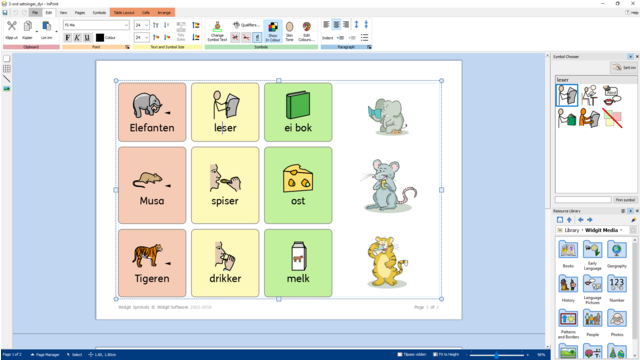
Task: Click the Change Symbol Text icon
Action: click(217, 31)
